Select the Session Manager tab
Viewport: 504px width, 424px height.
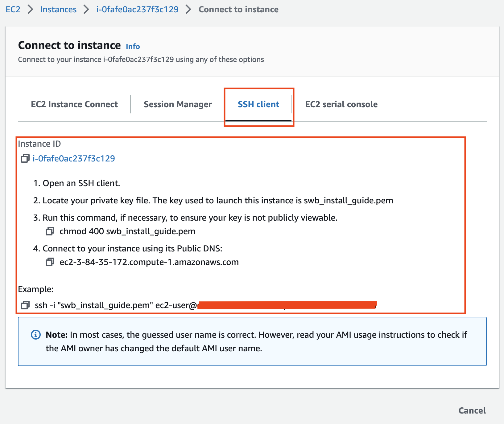pyautogui.click(x=178, y=104)
